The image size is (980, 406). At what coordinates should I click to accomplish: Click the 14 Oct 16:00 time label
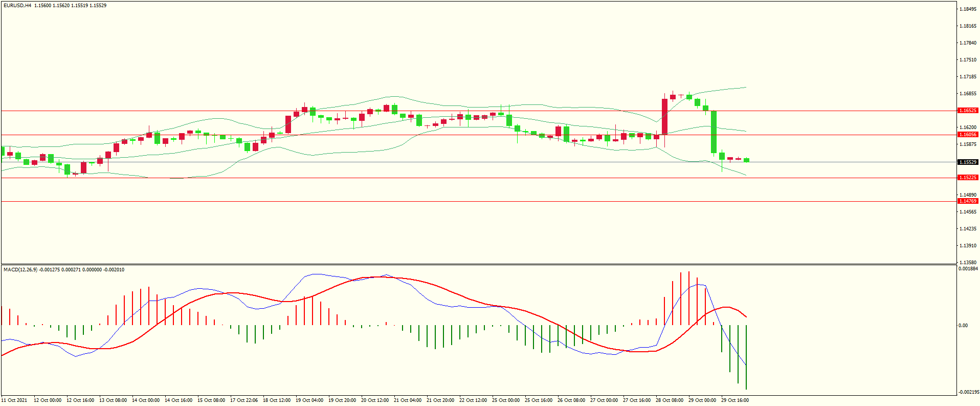(179, 400)
